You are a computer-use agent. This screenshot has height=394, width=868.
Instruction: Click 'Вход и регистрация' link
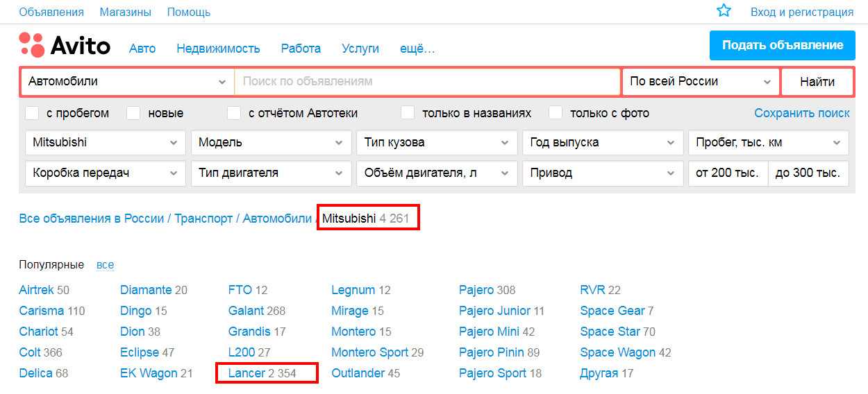[802, 12]
